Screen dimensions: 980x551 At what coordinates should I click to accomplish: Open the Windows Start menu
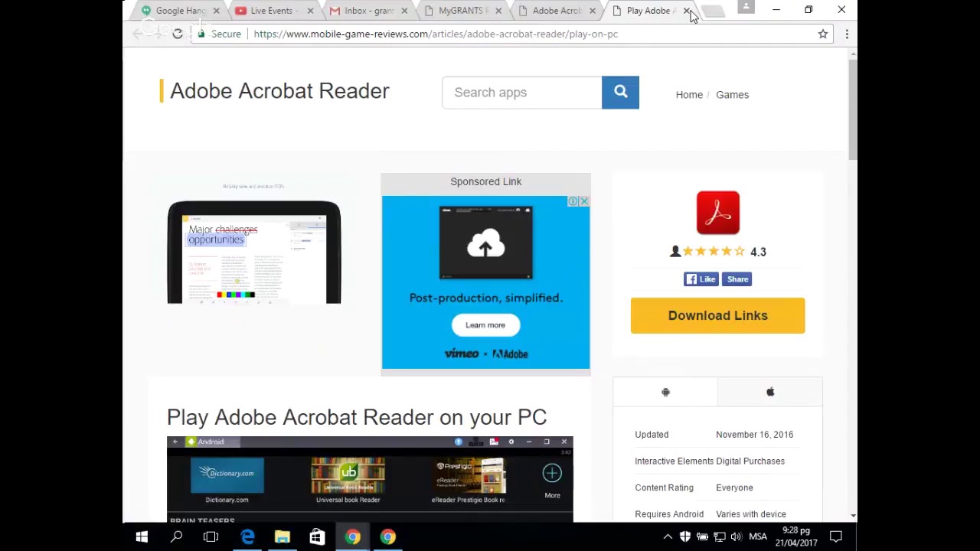tap(142, 537)
